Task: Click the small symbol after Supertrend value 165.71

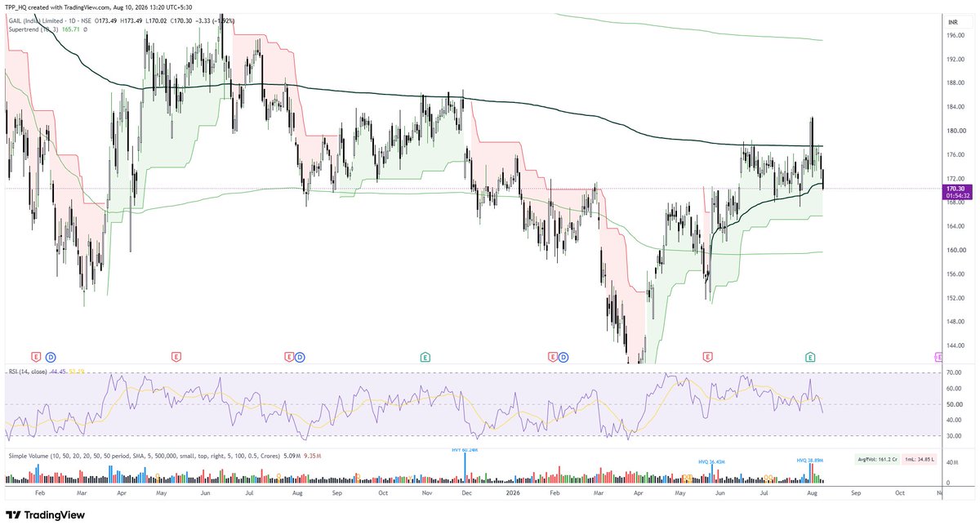Action: pyautogui.click(x=85, y=28)
